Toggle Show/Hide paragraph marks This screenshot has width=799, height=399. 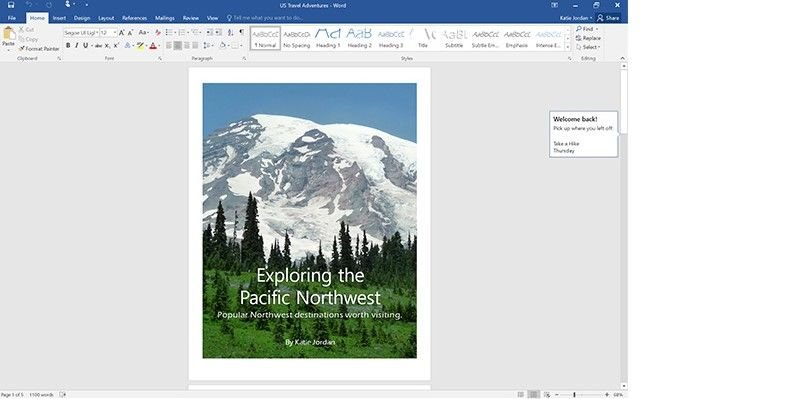point(242,33)
